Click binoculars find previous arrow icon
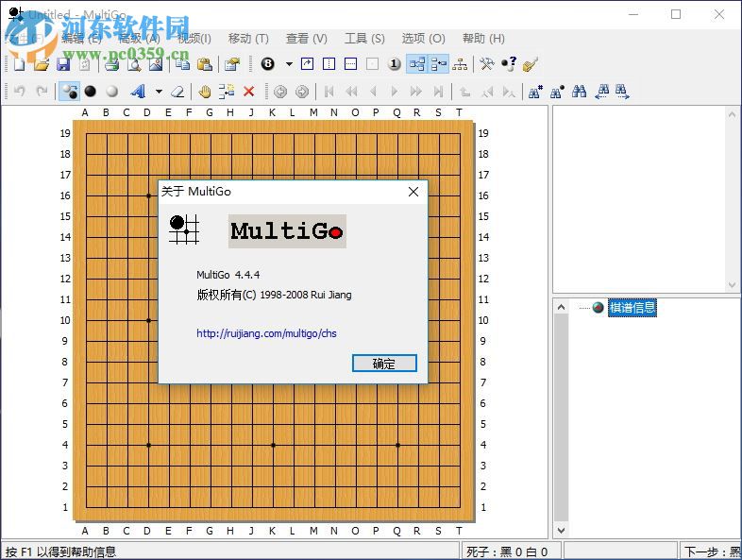This screenshot has height=560, width=742. (602, 91)
